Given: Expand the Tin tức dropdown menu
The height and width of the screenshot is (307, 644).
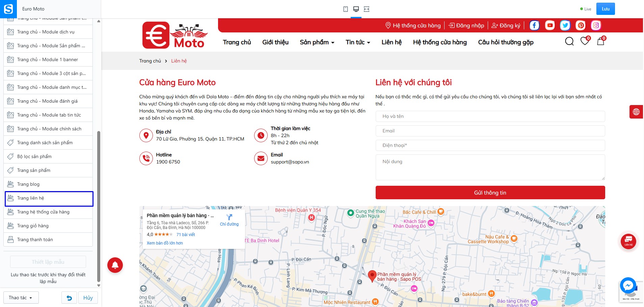Looking at the screenshot, I should coord(358,42).
